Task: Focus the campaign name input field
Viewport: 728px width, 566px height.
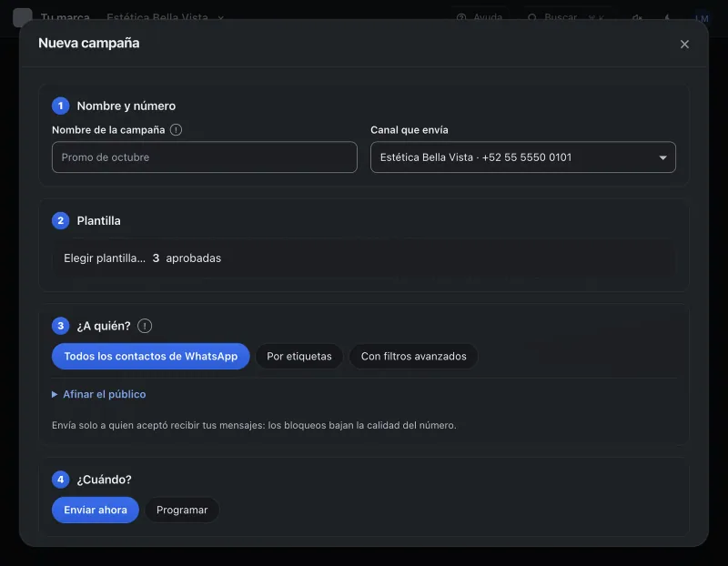Action: [x=204, y=157]
